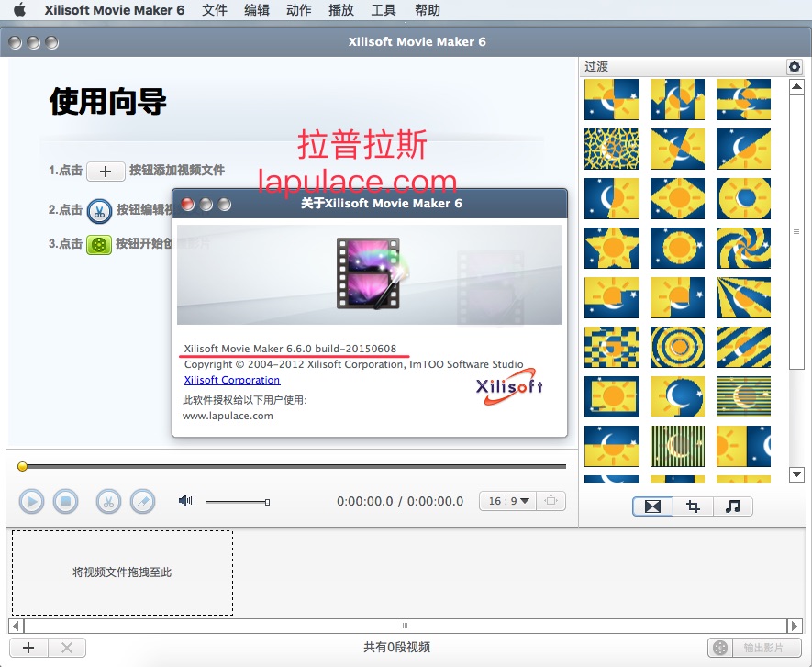This screenshot has width=812, height=667.
Task: Select the cracked mosaic transition thumbnail
Action: tap(612, 150)
